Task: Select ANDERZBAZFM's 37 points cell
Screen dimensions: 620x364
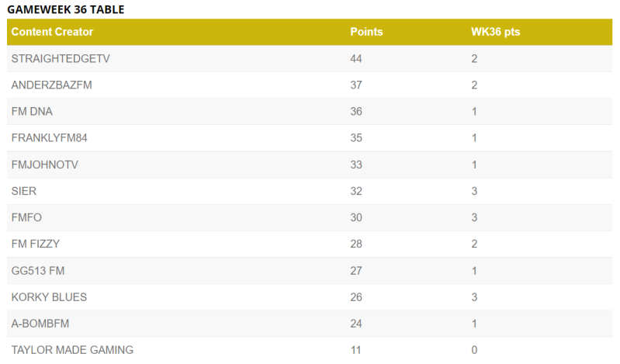Action: pos(356,85)
